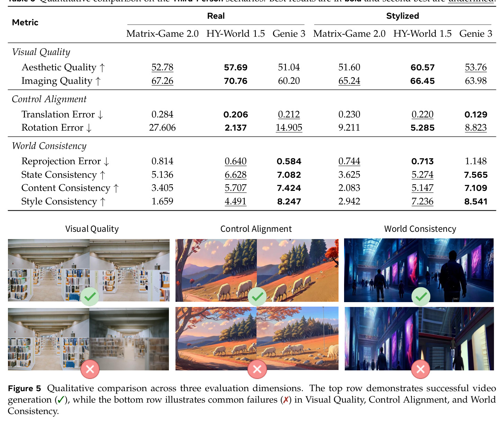Screen dimensions: 504x422
Task: Click the underlined value 7.236
Action: pyautogui.click(x=423, y=201)
